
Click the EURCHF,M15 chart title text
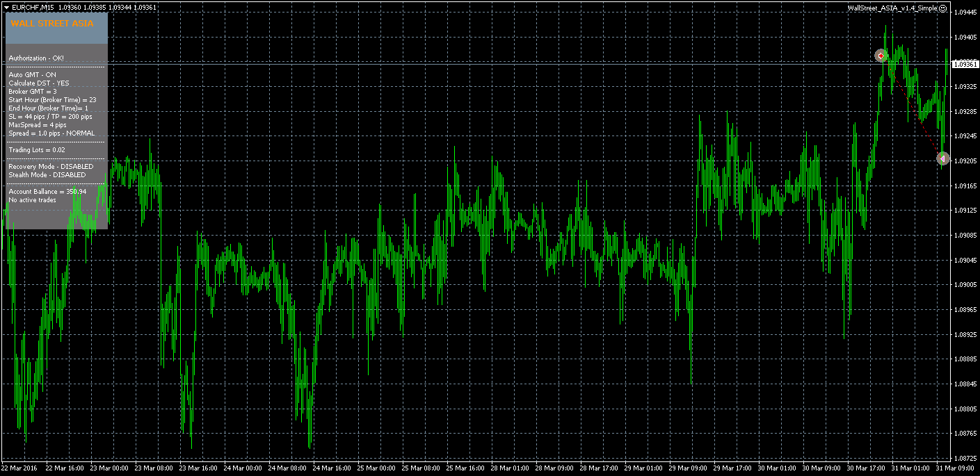[33, 8]
